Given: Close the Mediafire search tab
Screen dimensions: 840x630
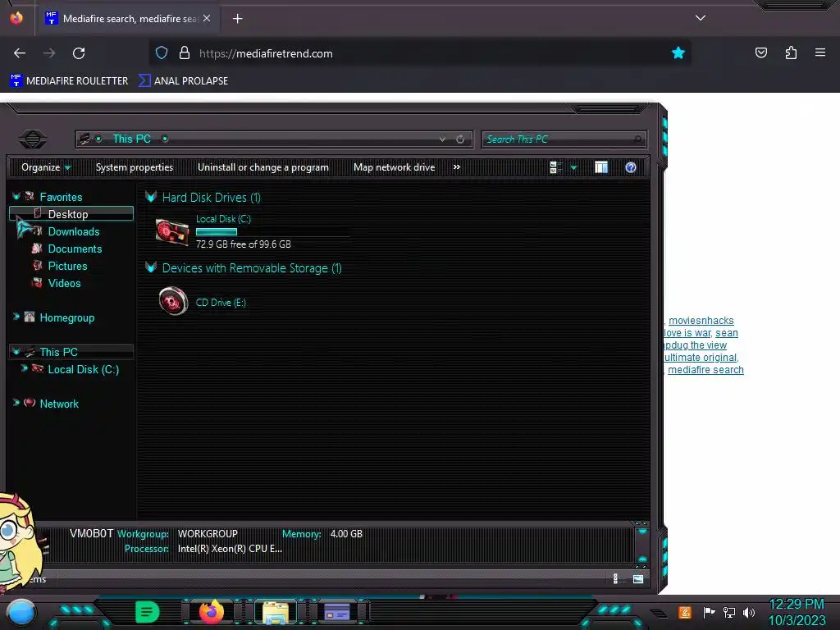Looking at the screenshot, I should pos(207,18).
